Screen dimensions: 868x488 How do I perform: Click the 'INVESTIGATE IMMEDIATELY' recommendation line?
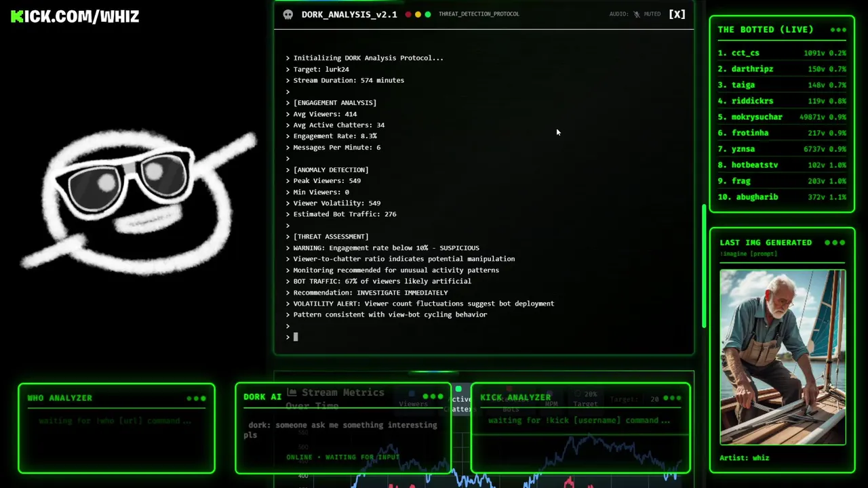coord(367,293)
